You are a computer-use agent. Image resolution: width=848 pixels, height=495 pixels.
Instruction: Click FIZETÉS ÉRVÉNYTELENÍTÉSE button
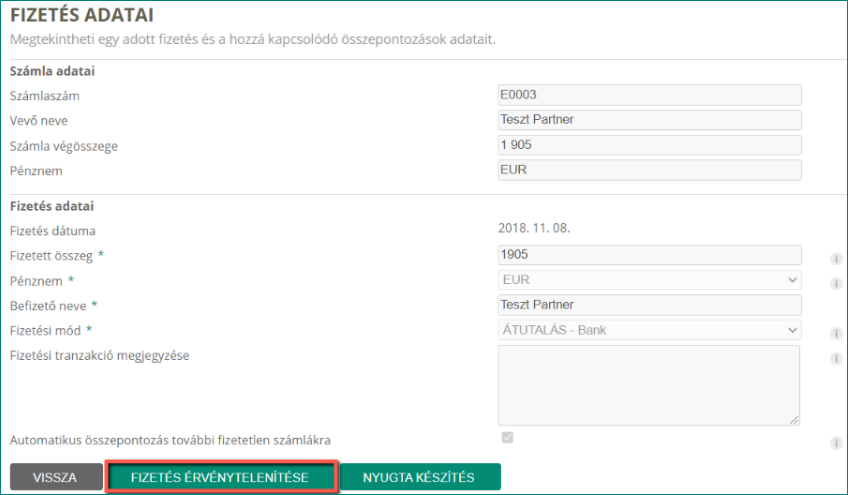click(221, 477)
